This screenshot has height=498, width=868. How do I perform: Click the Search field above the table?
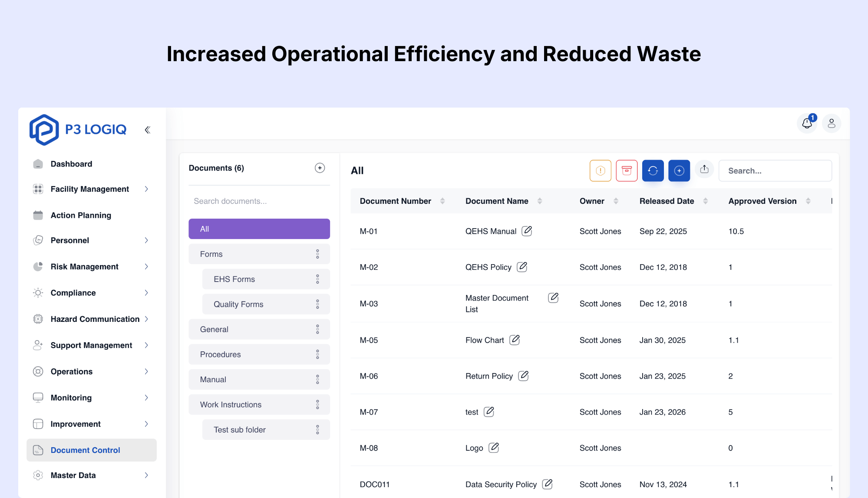coord(775,170)
